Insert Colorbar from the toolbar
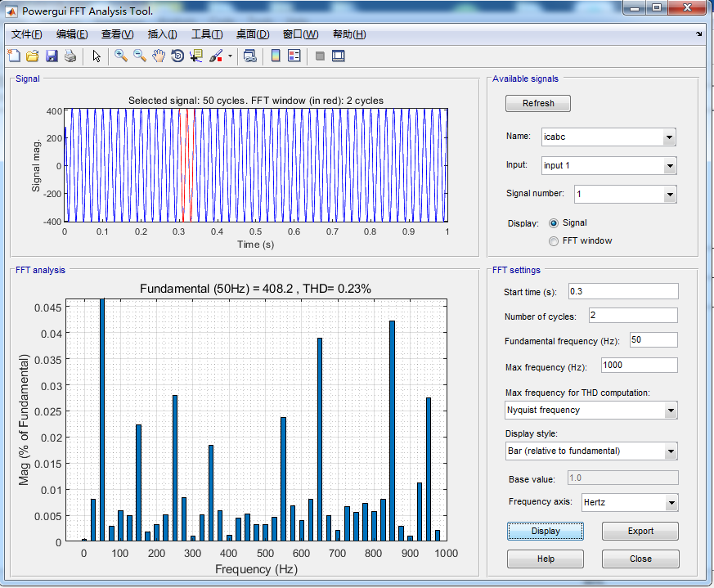This screenshot has height=588, width=714. point(276,56)
